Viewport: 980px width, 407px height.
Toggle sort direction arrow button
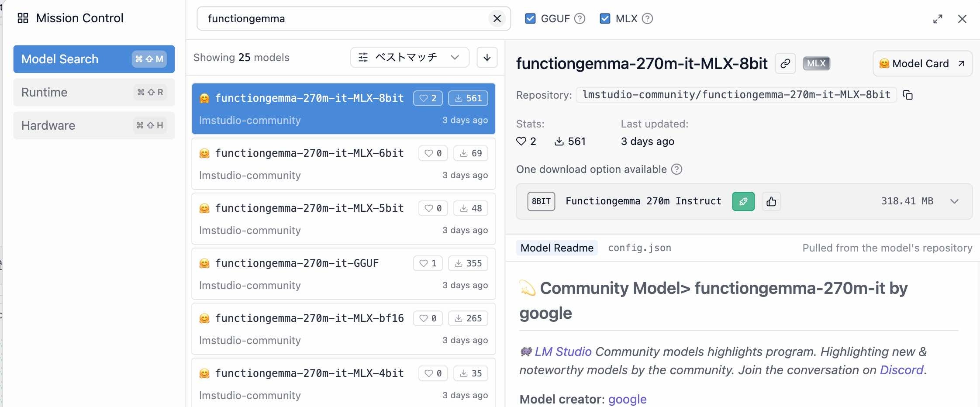487,57
